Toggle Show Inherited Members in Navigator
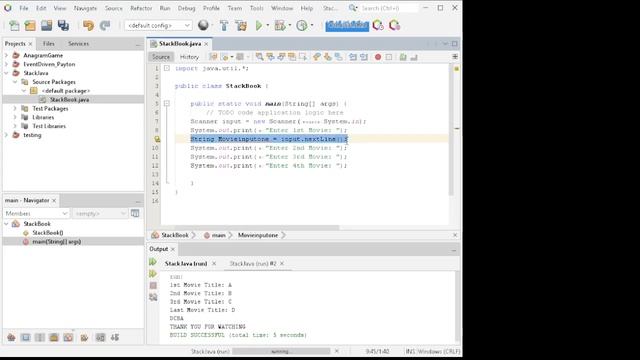 [11, 338]
